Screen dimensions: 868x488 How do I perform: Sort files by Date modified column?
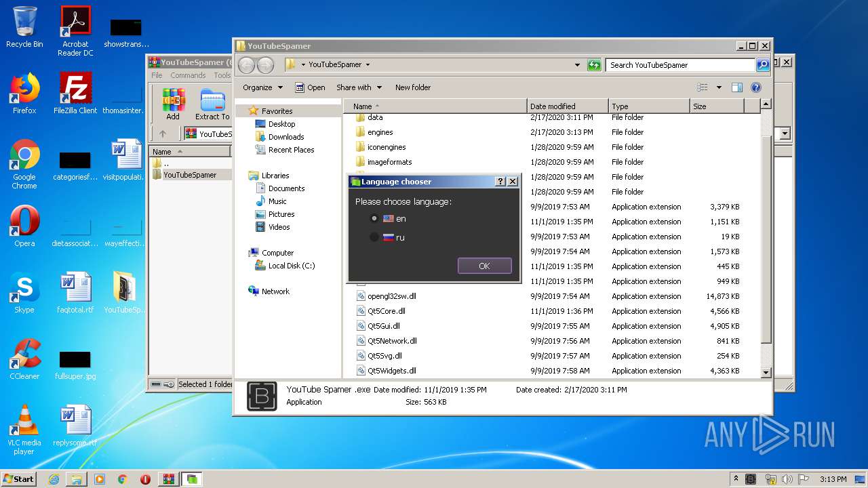568,106
